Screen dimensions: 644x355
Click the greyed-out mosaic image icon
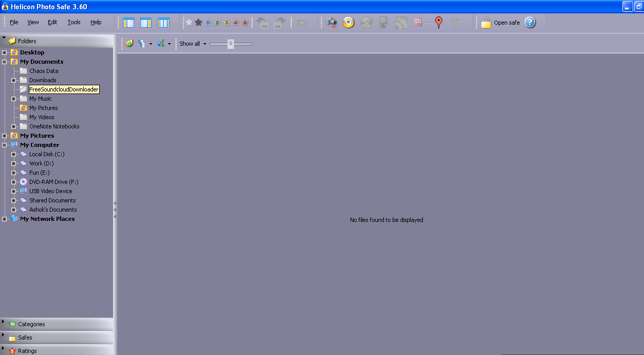(x=401, y=23)
